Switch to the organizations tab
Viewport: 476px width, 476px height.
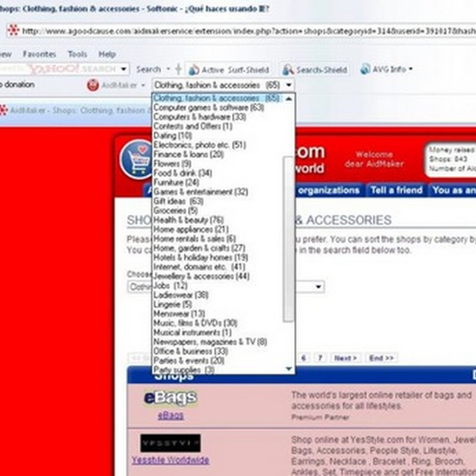tap(329, 190)
